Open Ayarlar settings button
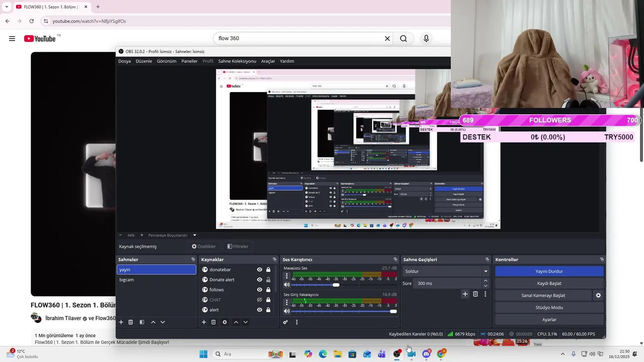Screen dimensions: 644x362 click(x=549, y=320)
